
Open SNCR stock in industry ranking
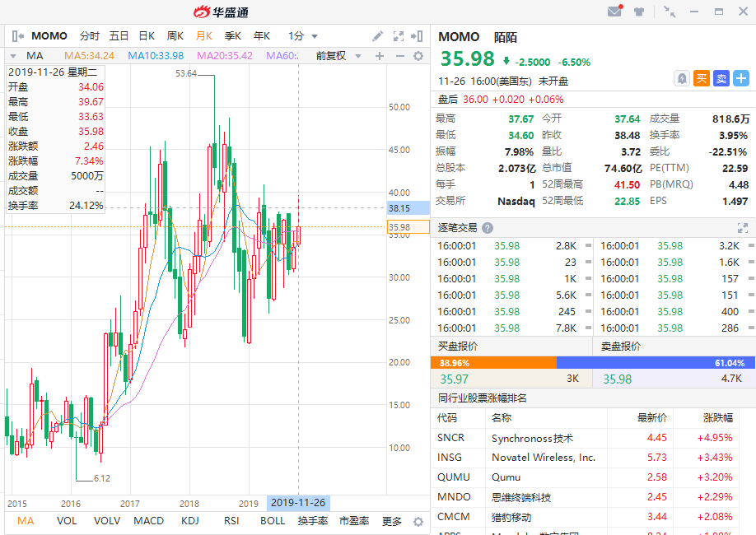(x=450, y=438)
